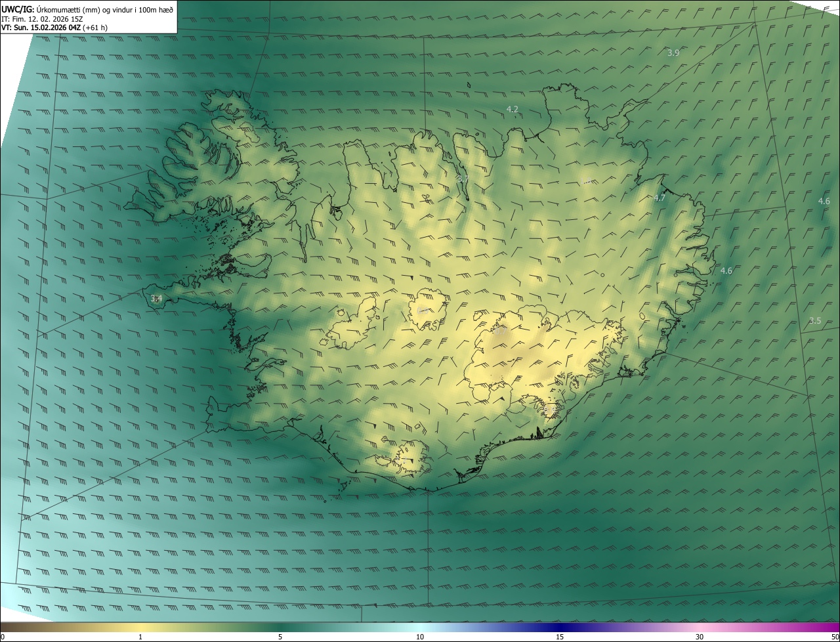Screen dimensions: 840x642
Task: Click the 0 tick on the color scale
Action: [x=3, y=637]
